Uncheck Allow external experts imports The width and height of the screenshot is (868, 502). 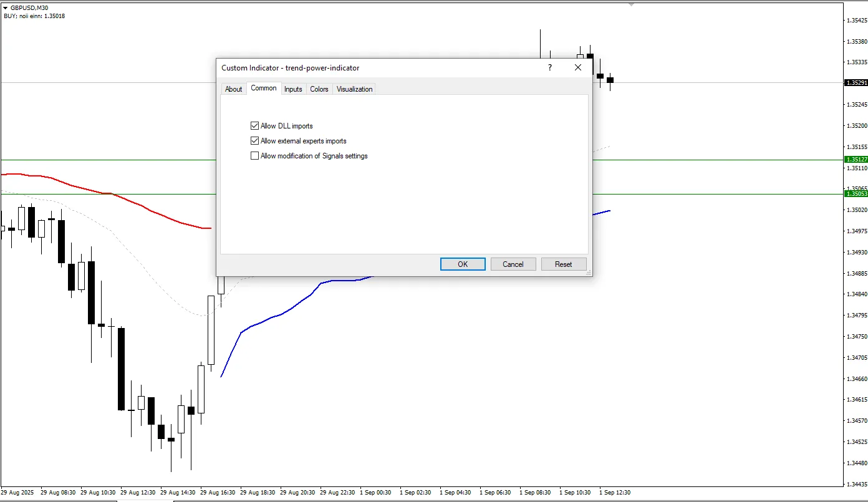tap(254, 141)
